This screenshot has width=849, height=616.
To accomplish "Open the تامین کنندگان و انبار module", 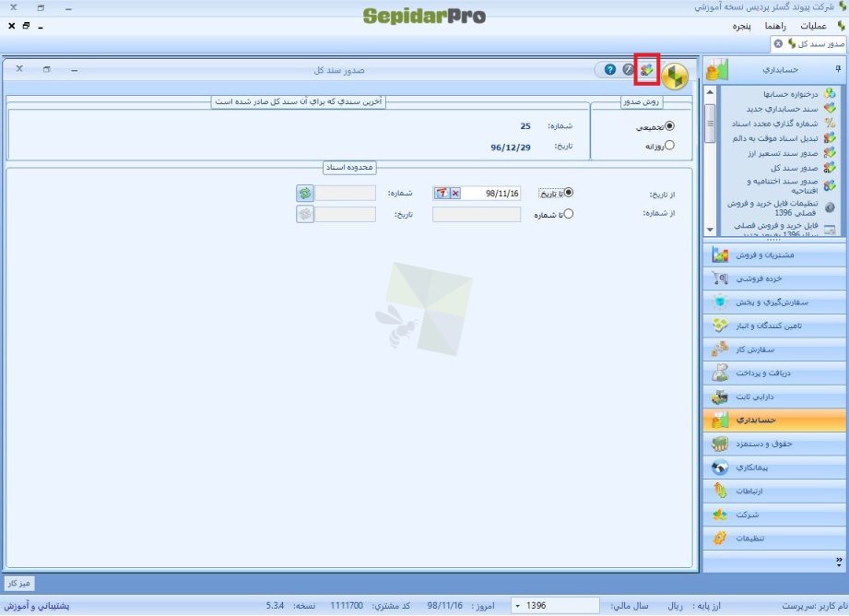I will tap(774, 326).
